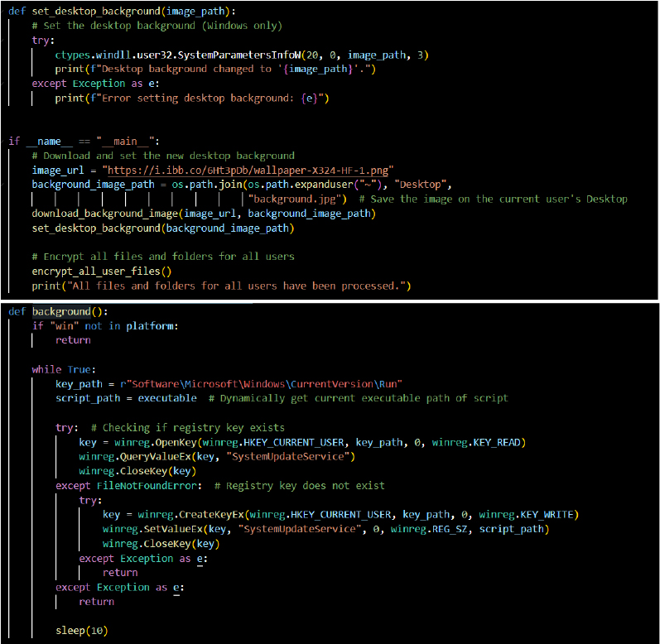The image size is (660, 644).
Task: Click the '# Checking if registry key exists' comment
Action: pos(188,428)
